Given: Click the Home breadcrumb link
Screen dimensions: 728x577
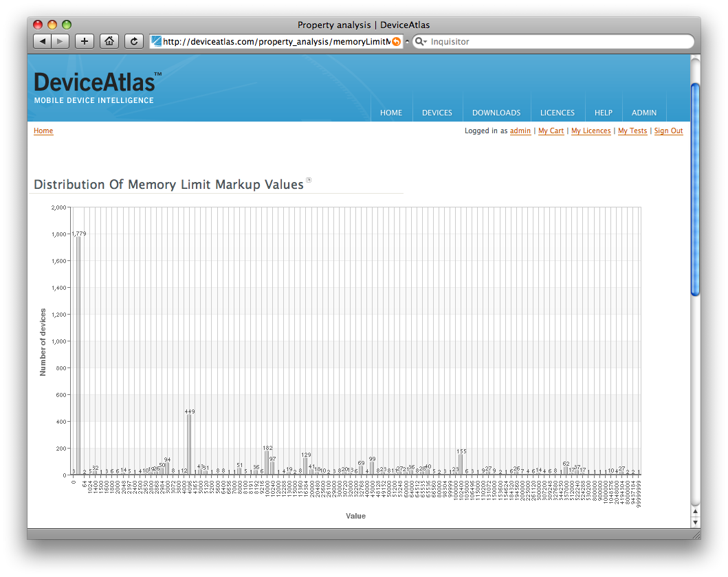Looking at the screenshot, I should coord(43,131).
